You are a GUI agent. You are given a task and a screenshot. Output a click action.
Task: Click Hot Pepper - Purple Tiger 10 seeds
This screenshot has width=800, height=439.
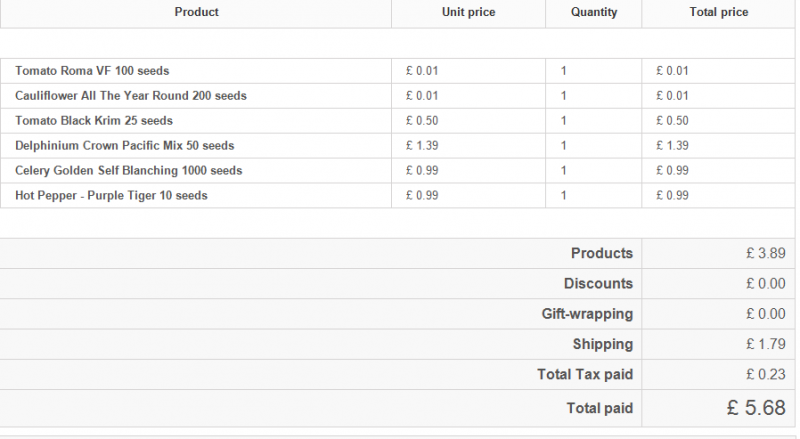click(x=112, y=196)
